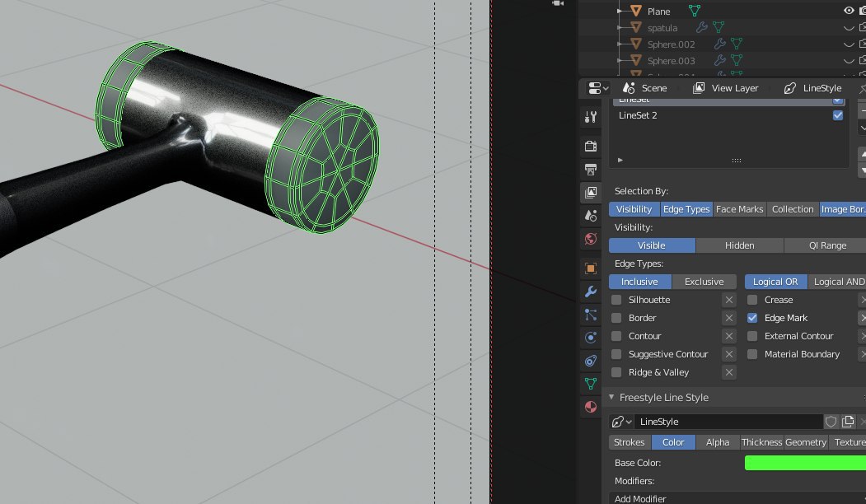Image resolution: width=866 pixels, height=504 pixels.
Task: Duplicate the LineStyle datablock
Action: (848, 422)
